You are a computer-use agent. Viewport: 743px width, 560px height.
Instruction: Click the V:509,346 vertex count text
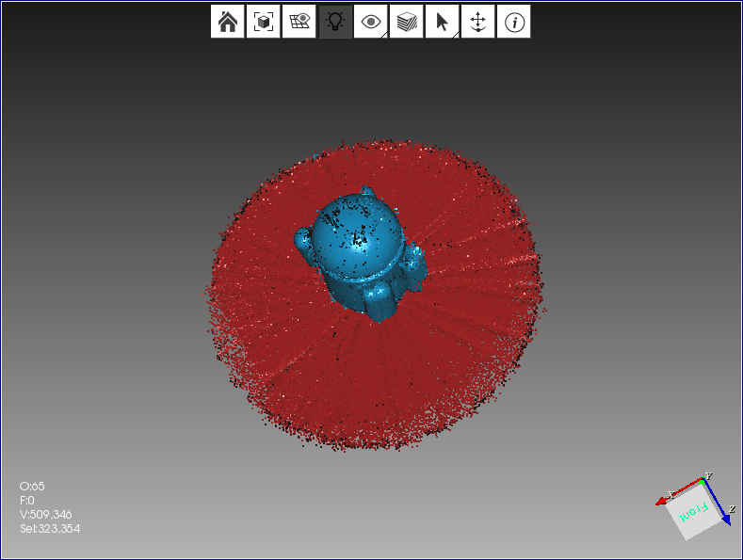click(x=46, y=515)
